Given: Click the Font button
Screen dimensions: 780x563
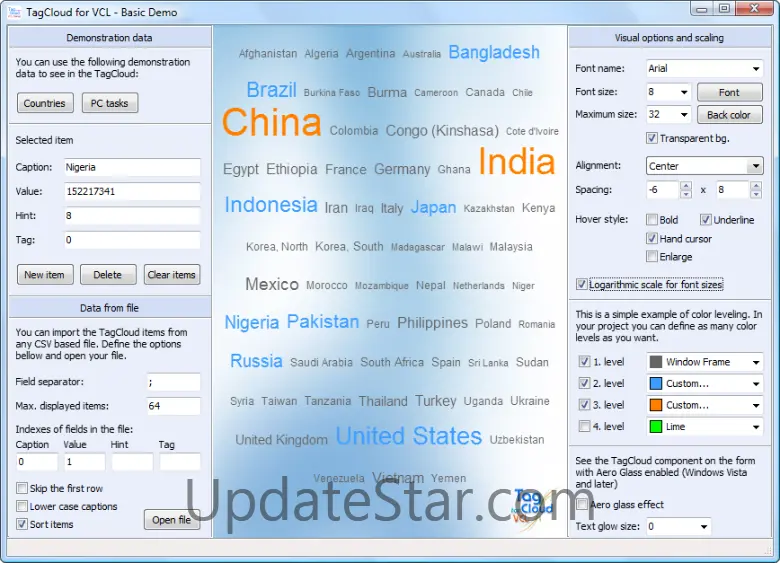Looking at the screenshot, I should coord(729,92).
